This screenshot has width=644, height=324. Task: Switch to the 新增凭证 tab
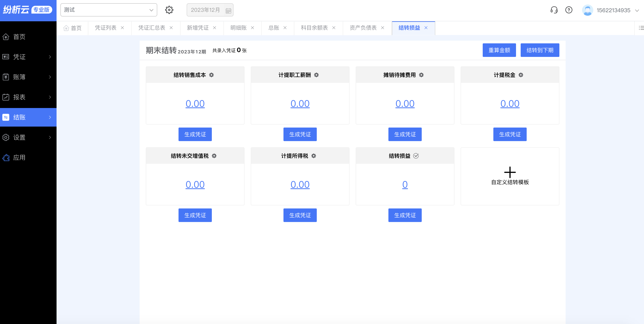198,28
